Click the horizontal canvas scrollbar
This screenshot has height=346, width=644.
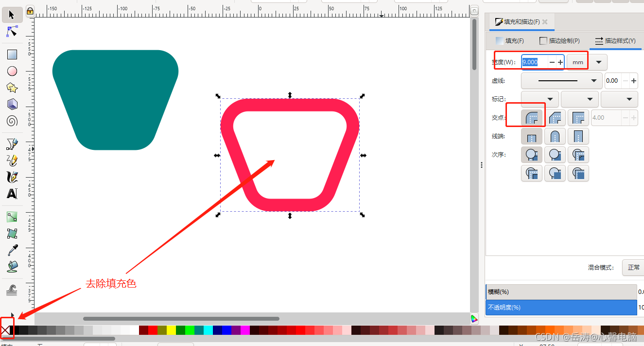[181, 319]
